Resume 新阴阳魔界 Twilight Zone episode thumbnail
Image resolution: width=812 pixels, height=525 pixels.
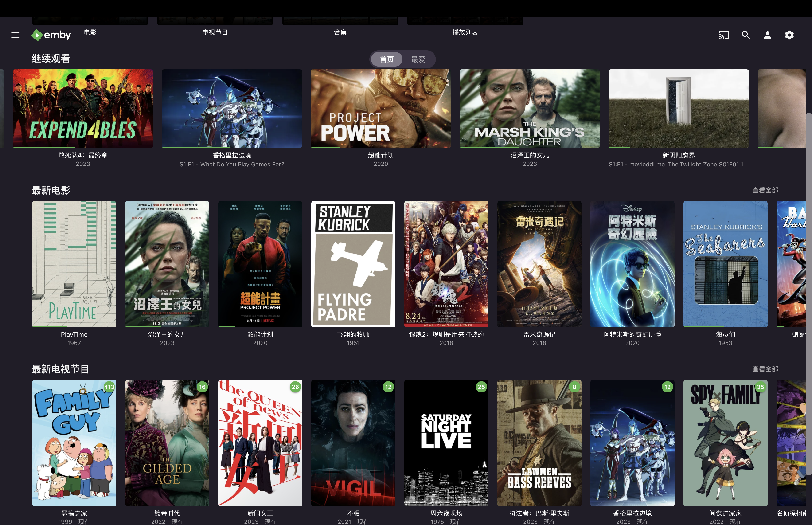tap(678, 108)
